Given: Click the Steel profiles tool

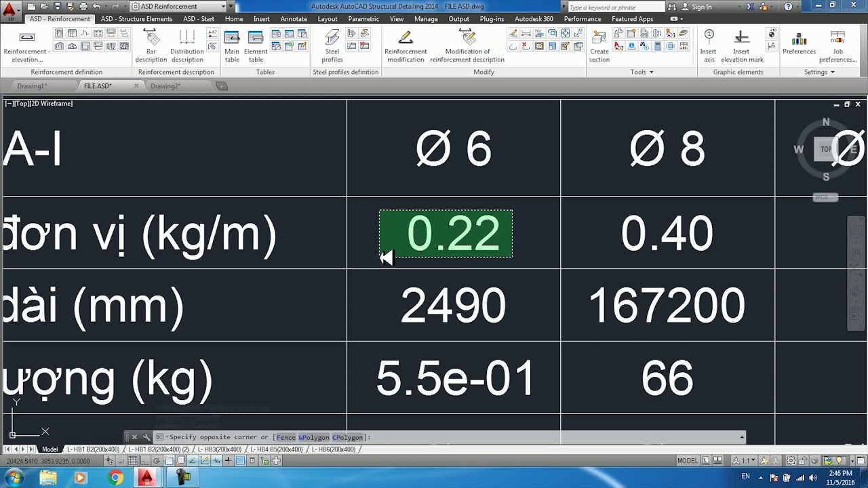Looking at the screenshot, I should (x=332, y=45).
